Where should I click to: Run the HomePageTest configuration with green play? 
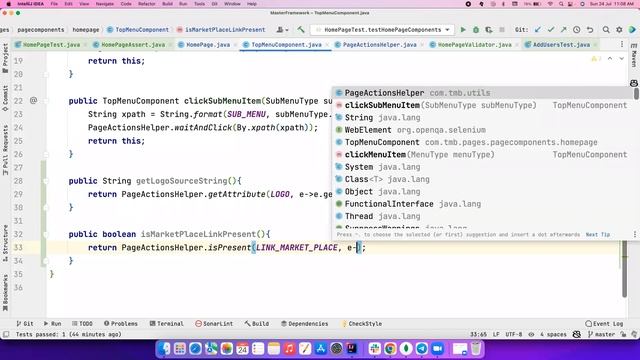463,30
